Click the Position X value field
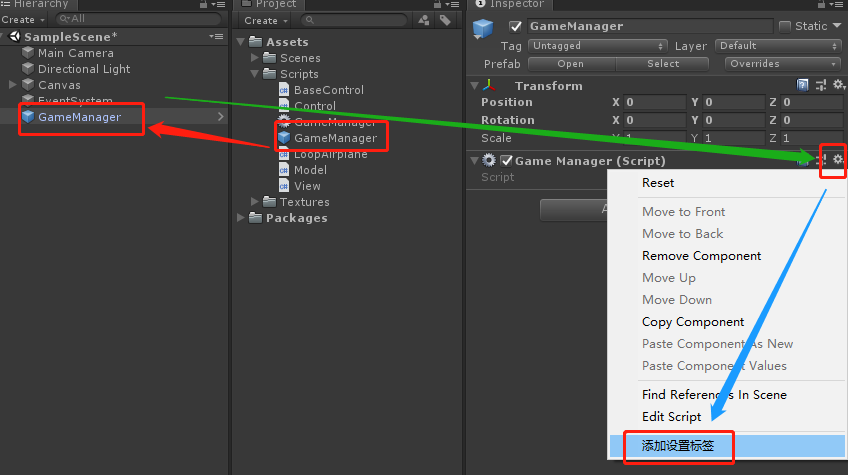This screenshot has height=475, width=848. tap(654, 102)
